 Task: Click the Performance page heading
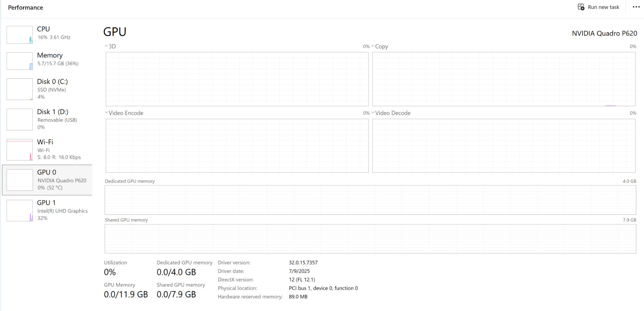25,7
